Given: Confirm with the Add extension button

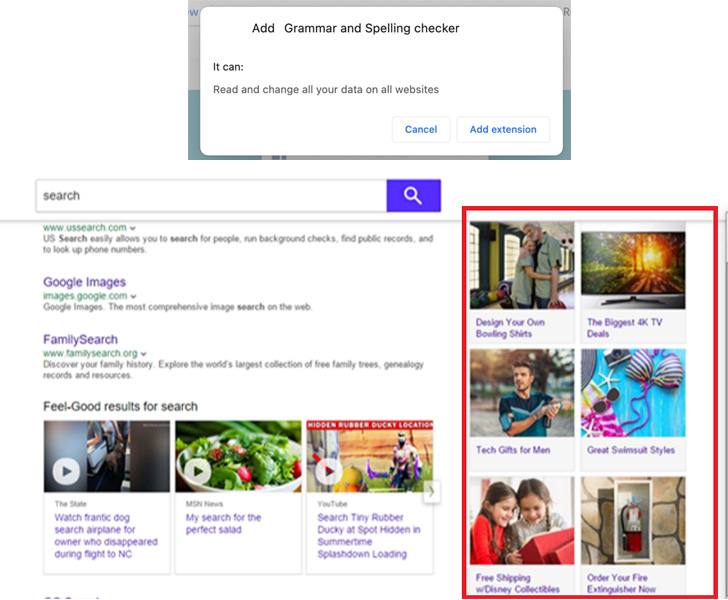Looking at the screenshot, I should [503, 129].
